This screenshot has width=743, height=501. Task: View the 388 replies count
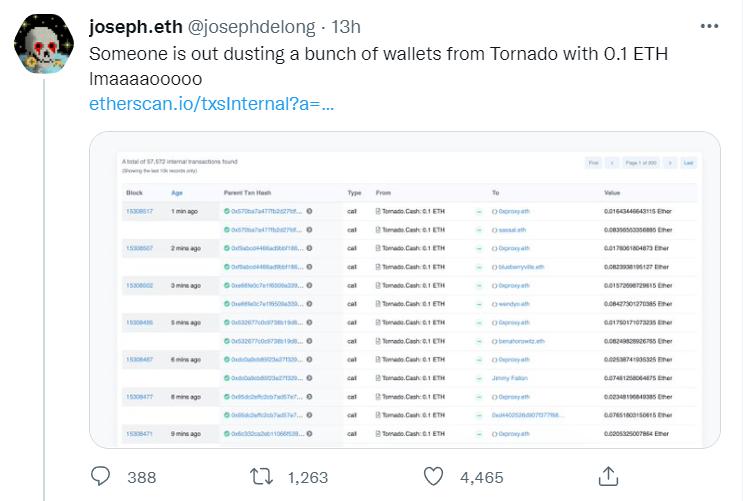pyautogui.click(x=142, y=478)
